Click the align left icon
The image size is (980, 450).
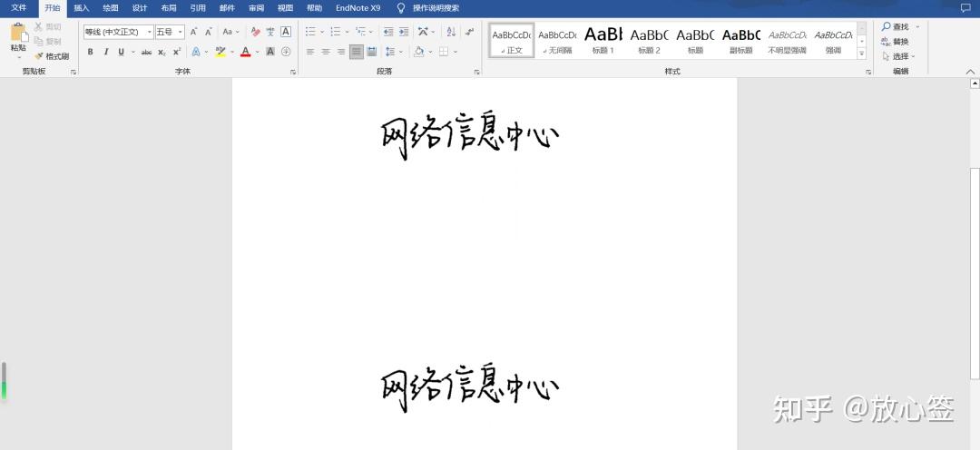[310, 52]
